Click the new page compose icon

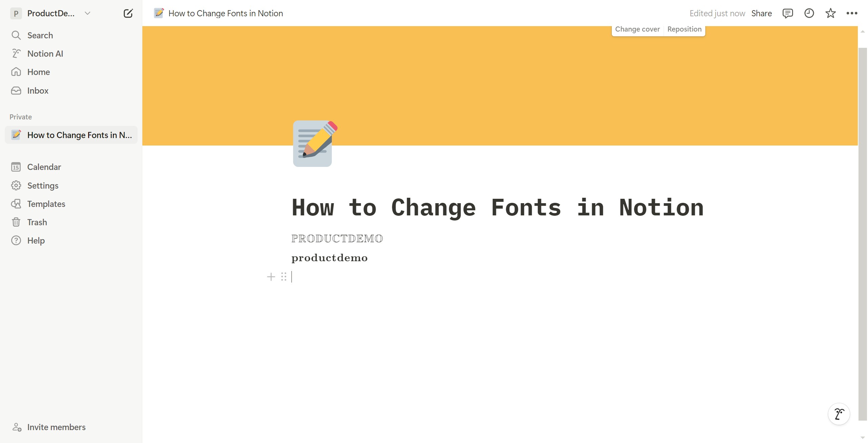tap(128, 13)
